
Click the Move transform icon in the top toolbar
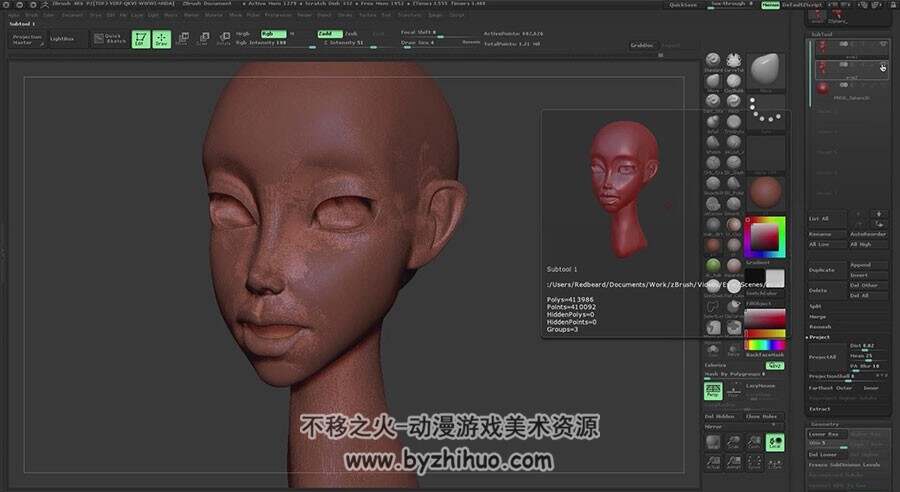[x=183, y=39]
